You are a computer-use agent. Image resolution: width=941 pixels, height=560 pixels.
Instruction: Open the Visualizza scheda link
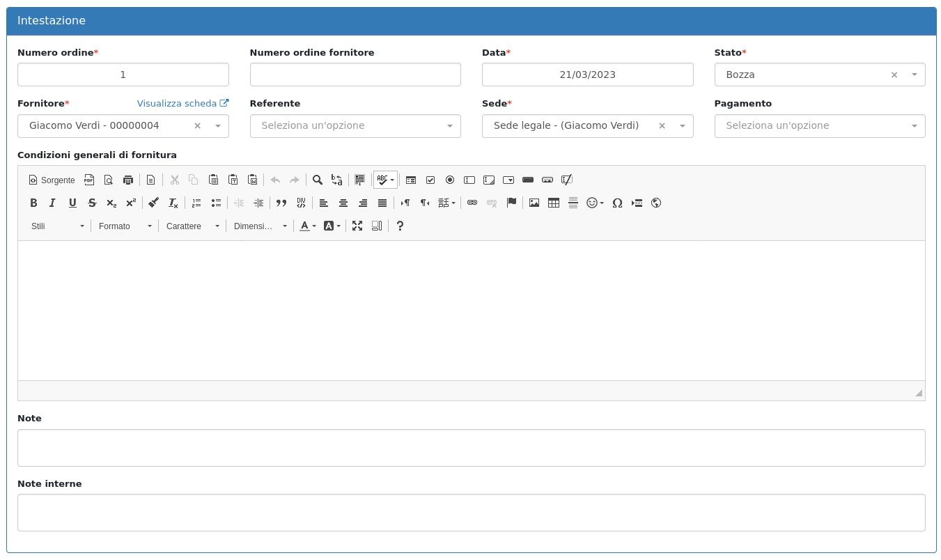[182, 103]
